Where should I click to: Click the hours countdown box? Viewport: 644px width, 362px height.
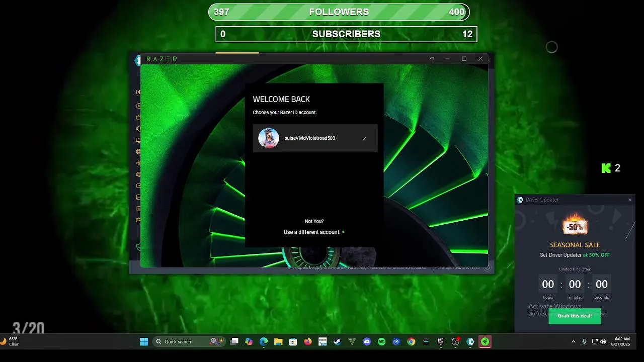(548, 285)
